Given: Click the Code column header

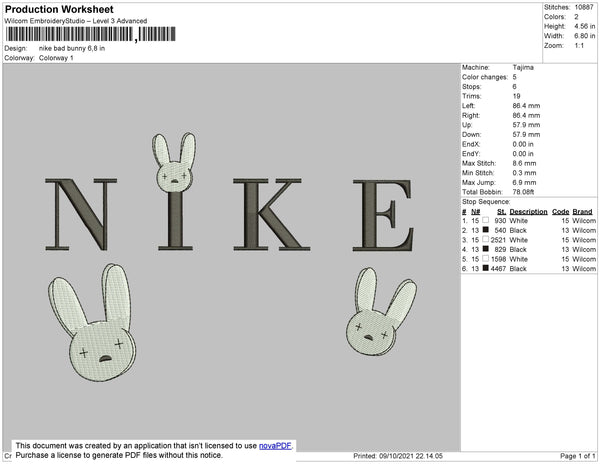Looking at the screenshot, I should (560, 211).
